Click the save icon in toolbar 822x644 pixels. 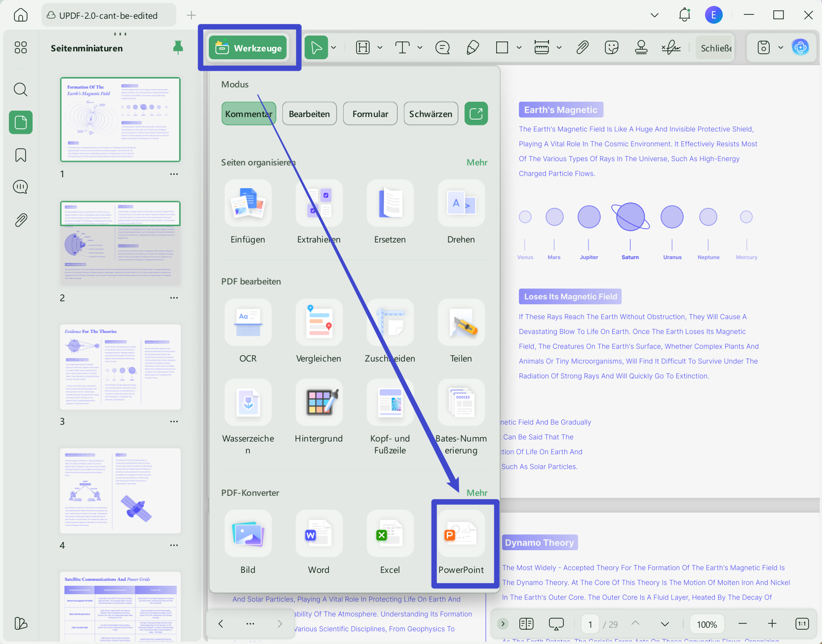(764, 48)
